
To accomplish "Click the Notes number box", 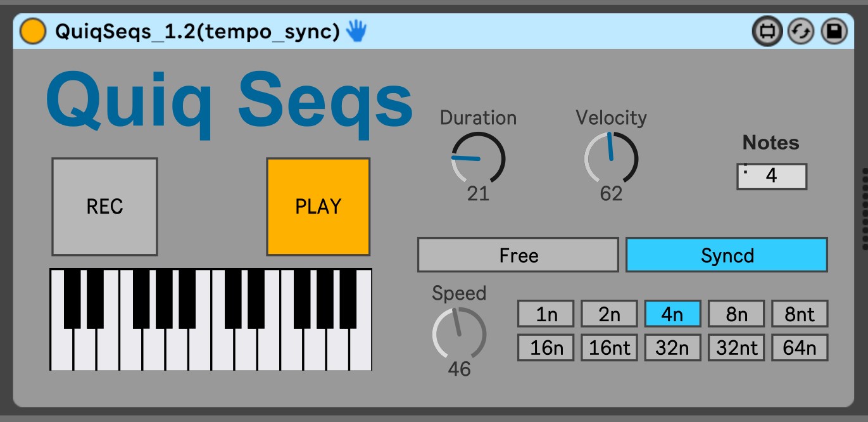I will (771, 176).
